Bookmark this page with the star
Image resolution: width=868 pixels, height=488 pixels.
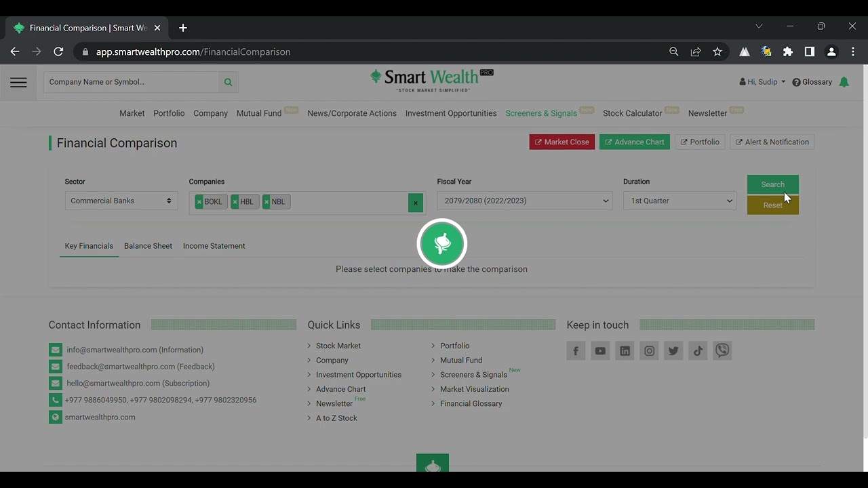(717, 52)
